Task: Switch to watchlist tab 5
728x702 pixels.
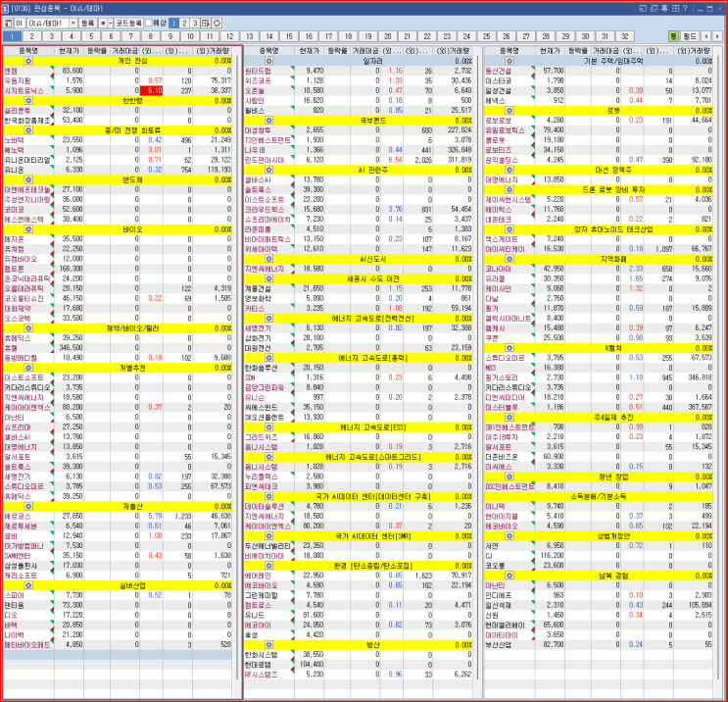Action: [x=91, y=36]
